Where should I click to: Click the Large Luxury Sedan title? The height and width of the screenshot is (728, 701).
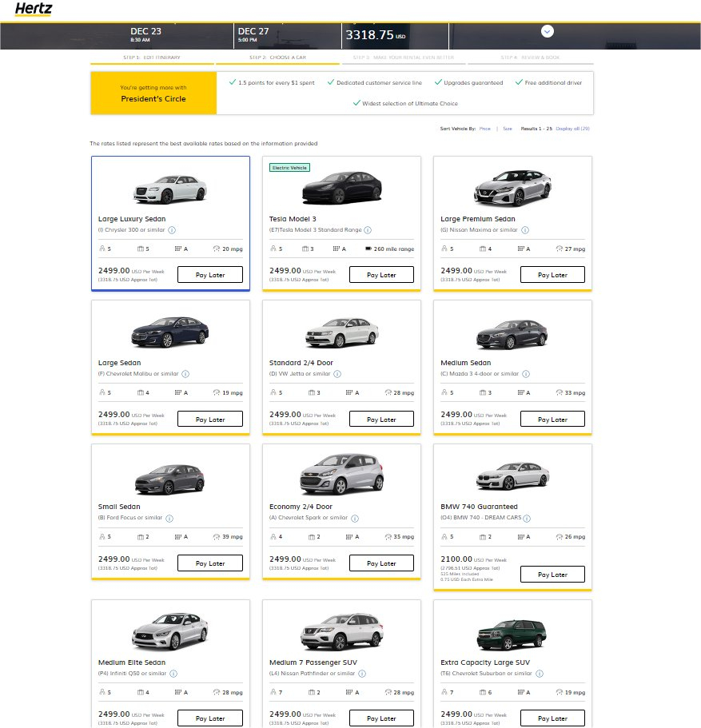(131, 219)
